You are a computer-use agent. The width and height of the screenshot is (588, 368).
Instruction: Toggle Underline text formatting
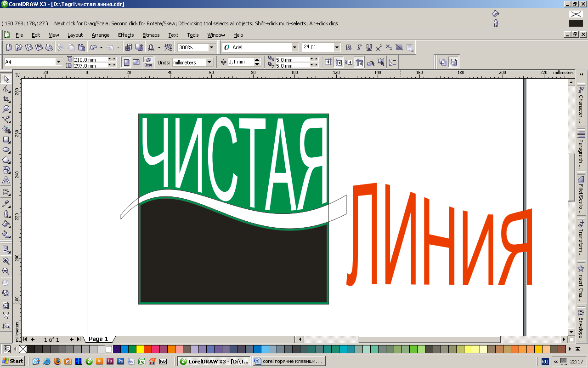369,47
